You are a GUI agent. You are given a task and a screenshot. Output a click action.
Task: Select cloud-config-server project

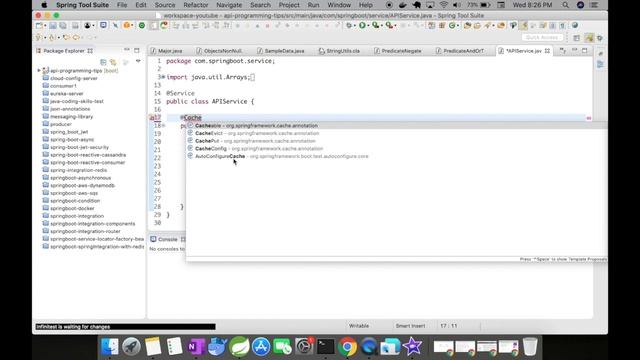tap(73, 78)
